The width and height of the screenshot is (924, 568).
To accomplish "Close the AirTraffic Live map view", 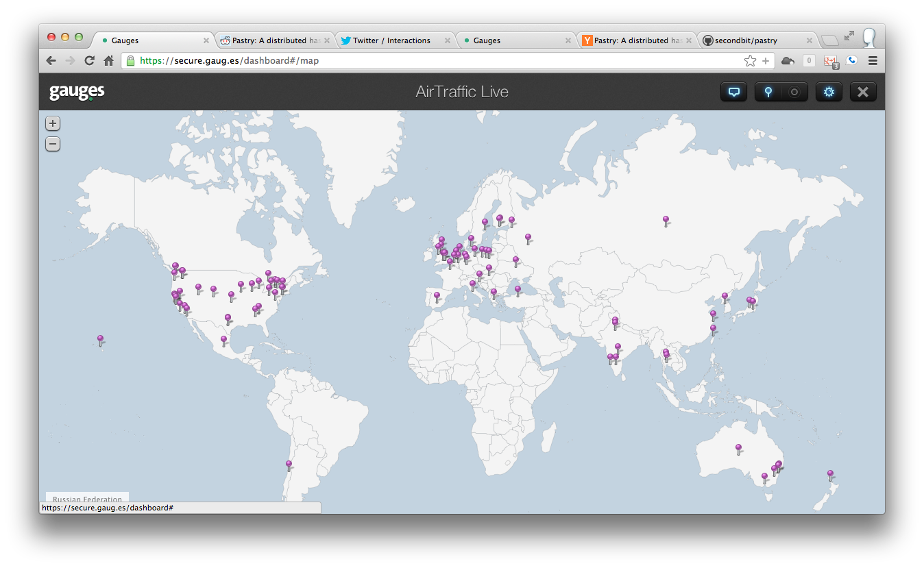I will 863,92.
